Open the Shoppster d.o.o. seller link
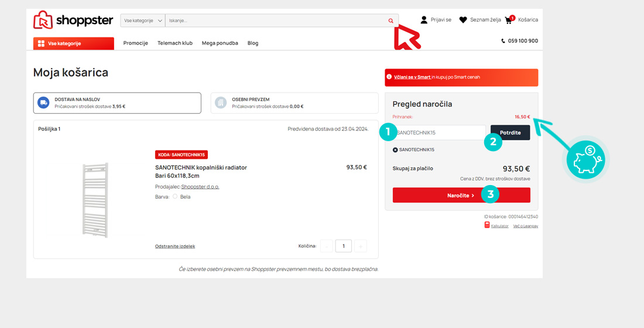Image resolution: width=644 pixels, height=328 pixels. [200, 187]
